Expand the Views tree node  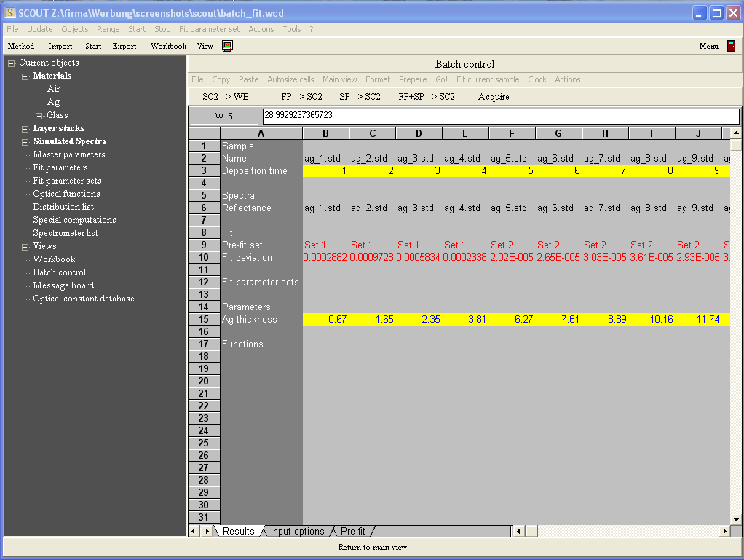point(25,247)
